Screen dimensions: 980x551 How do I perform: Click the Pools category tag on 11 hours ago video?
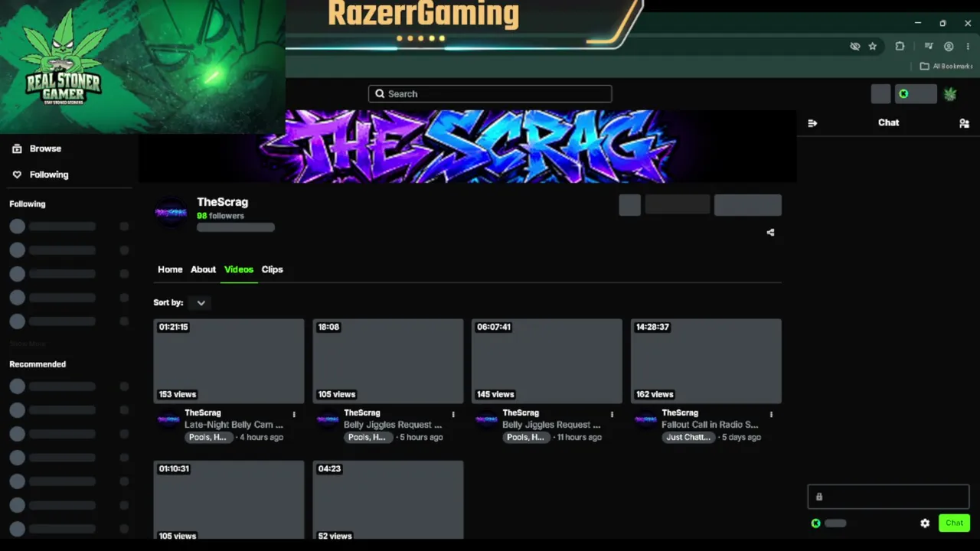[527, 438]
